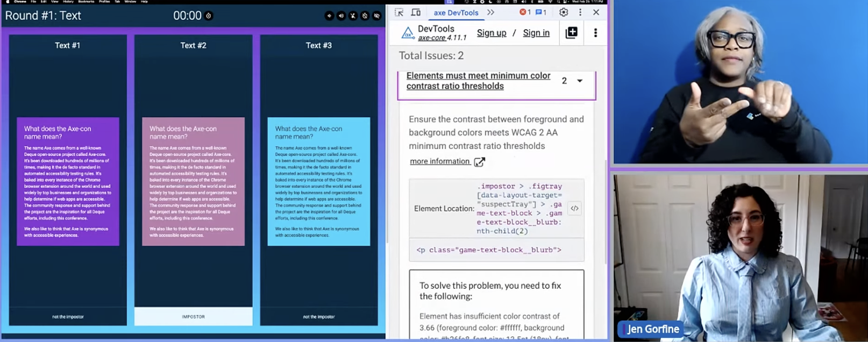Click the red error count badge
This screenshot has height=342, width=868.
(x=525, y=12)
